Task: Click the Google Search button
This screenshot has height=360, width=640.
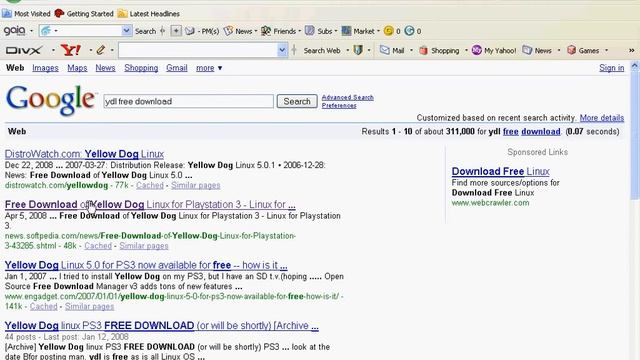Action: tap(297, 101)
